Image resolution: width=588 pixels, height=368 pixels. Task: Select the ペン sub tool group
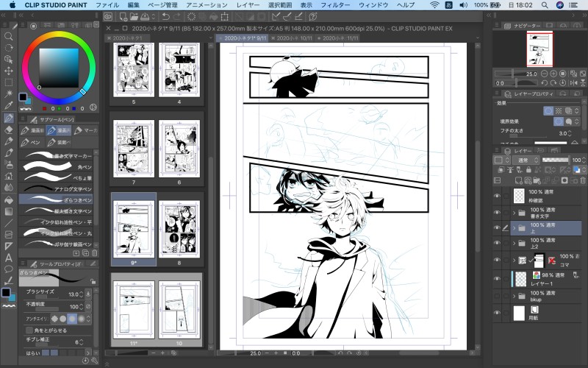(31, 142)
